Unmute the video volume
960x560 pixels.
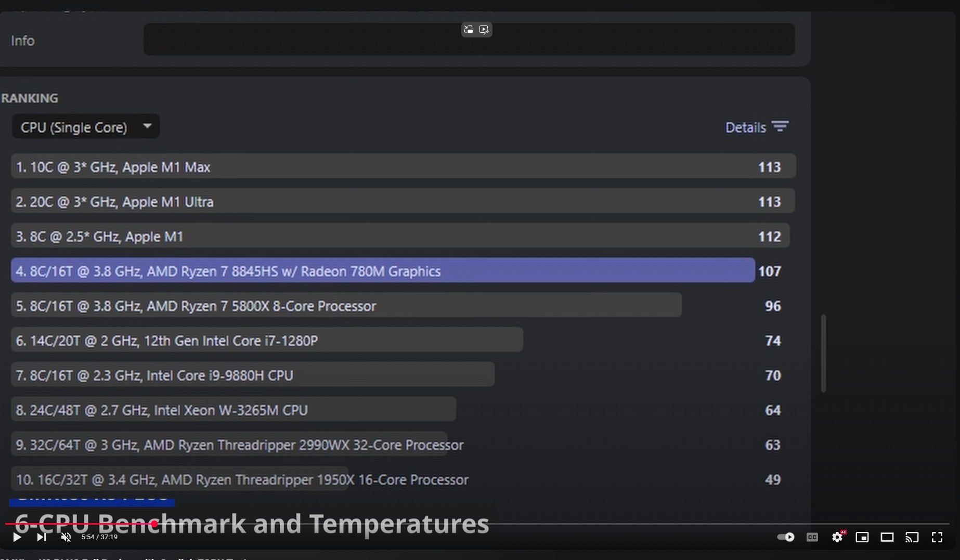pyautogui.click(x=66, y=537)
